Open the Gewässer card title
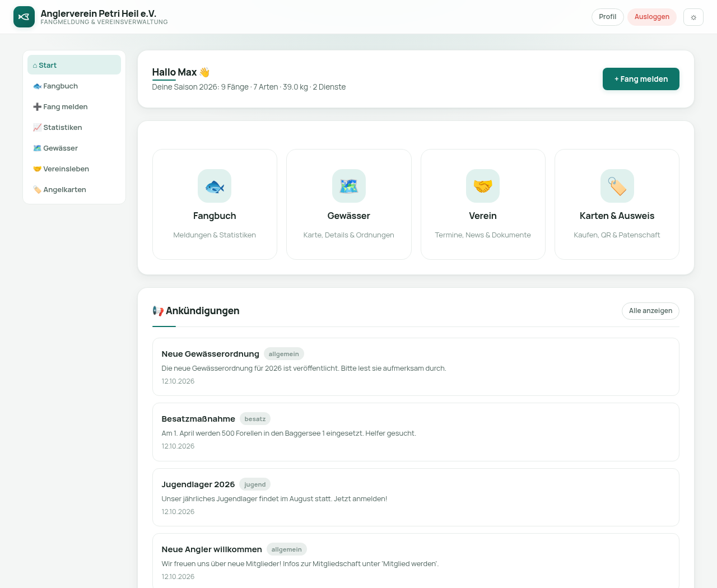Image resolution: width=717 pixels, height=588 pixels. coord(348,216)
